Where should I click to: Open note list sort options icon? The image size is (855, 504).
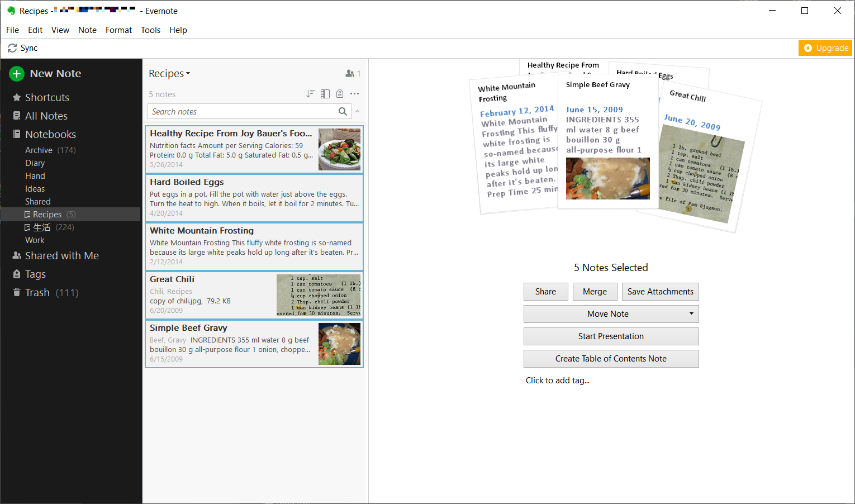(310, 94)
